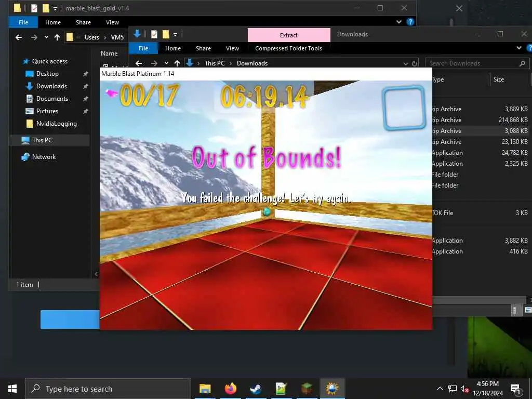Click the taskbar search box
The width and height of the screenshot is (532, 399).
coord(108,389)
